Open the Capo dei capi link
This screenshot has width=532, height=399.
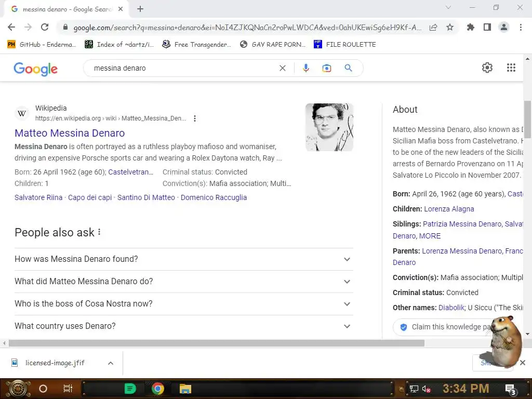90,197
